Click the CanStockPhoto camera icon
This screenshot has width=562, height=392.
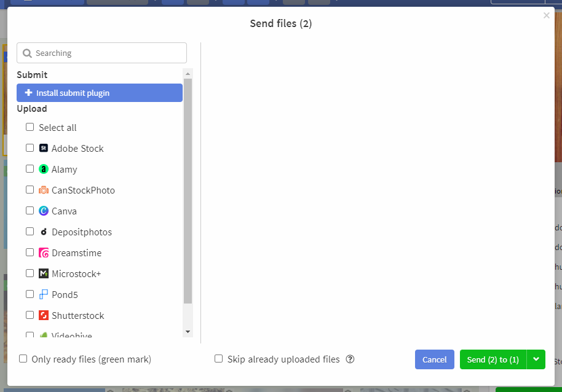point(44,190)
